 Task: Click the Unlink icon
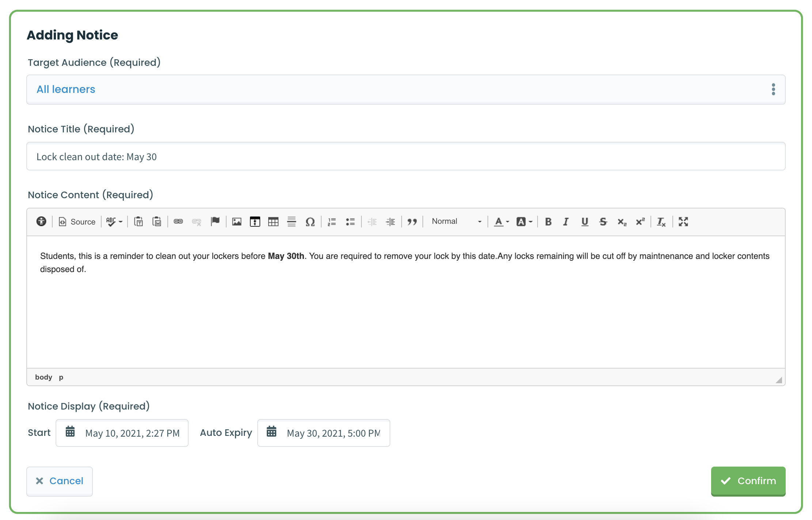tap(197, 222)
